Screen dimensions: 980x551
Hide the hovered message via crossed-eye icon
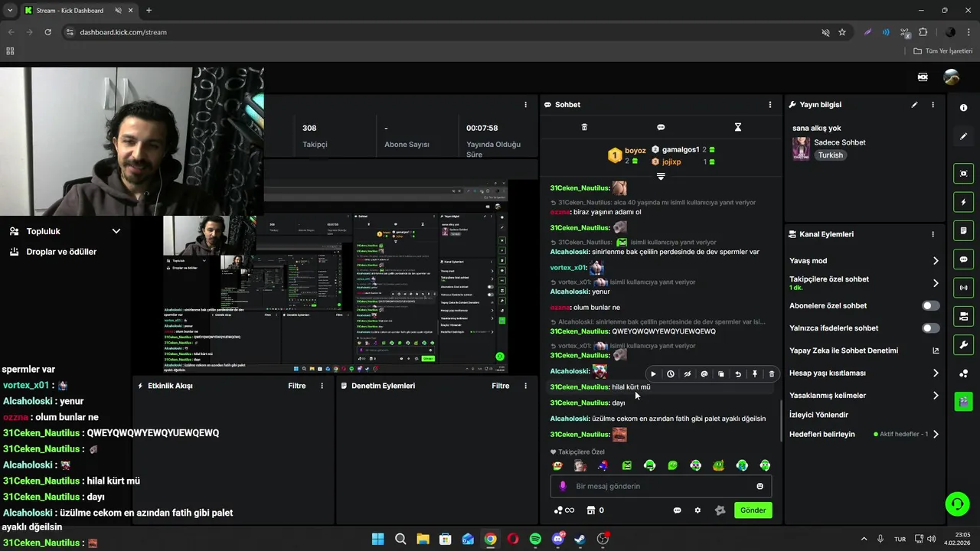tap(688, 374)
